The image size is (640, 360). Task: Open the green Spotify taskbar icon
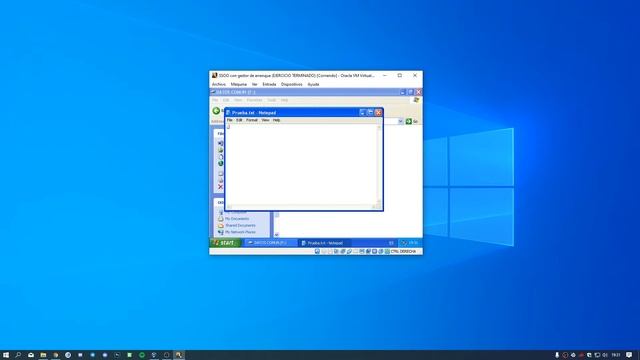click(x=142, y=355)
